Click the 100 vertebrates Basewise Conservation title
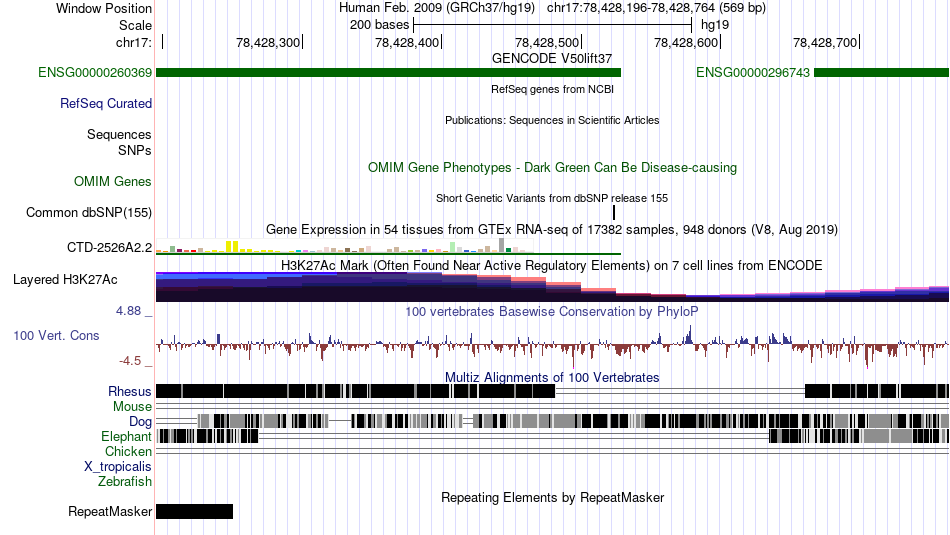The image size is (950, 535). pos(552,311)
